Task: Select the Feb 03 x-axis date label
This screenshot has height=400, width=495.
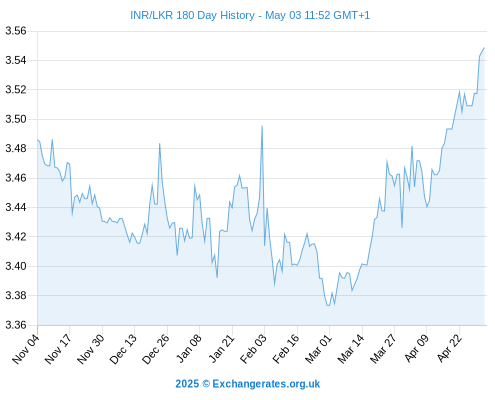Action: click(253, 349)
